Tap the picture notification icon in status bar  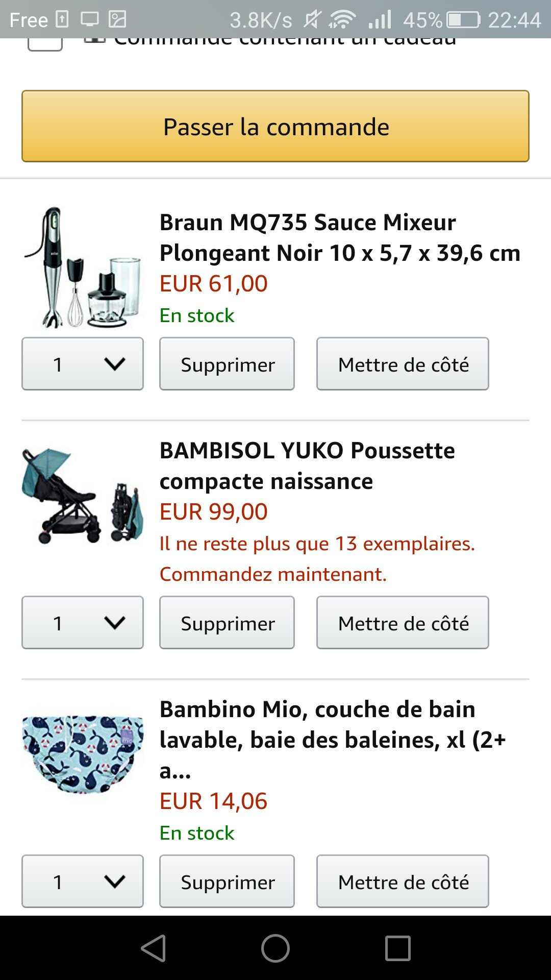(x=117, y=19)
